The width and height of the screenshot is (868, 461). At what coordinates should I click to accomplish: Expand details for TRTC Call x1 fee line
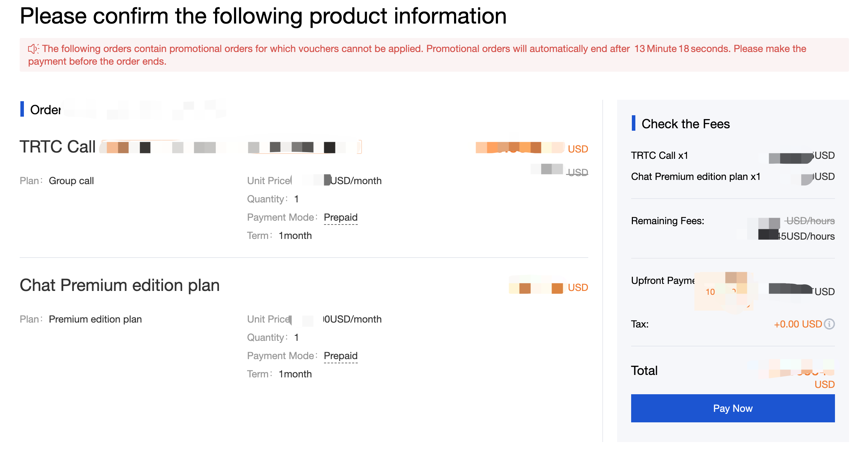[660, 155]
